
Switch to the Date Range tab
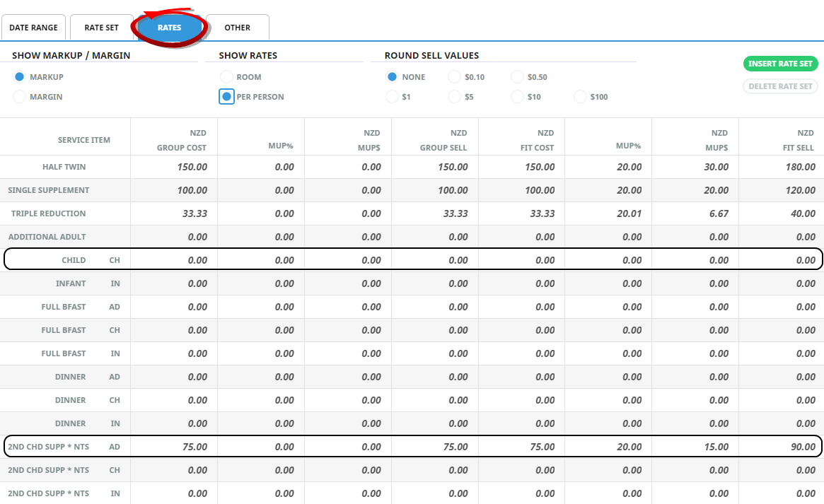[33, 28]
